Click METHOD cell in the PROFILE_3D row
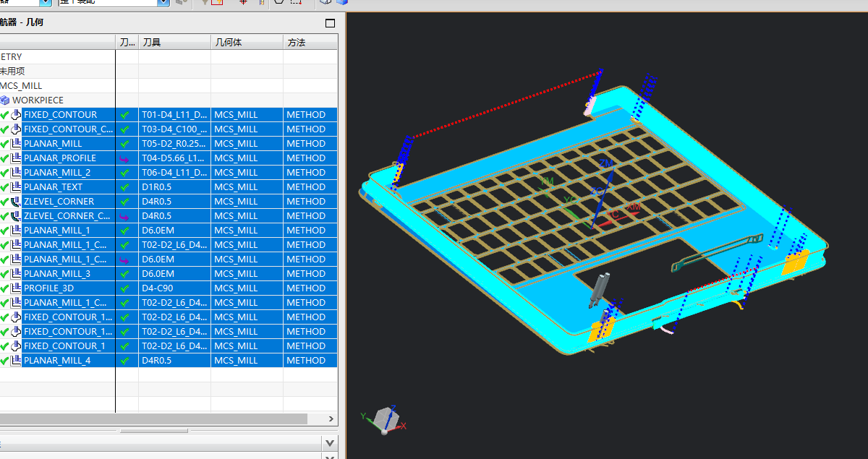868x459 pixels. (x=310, y=288)
